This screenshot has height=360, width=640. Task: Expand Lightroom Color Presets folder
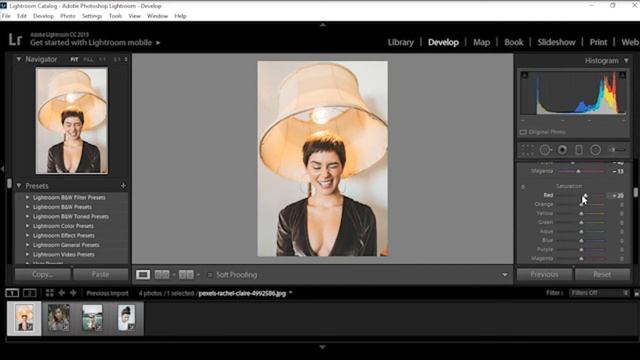click(x=27, y=226)
